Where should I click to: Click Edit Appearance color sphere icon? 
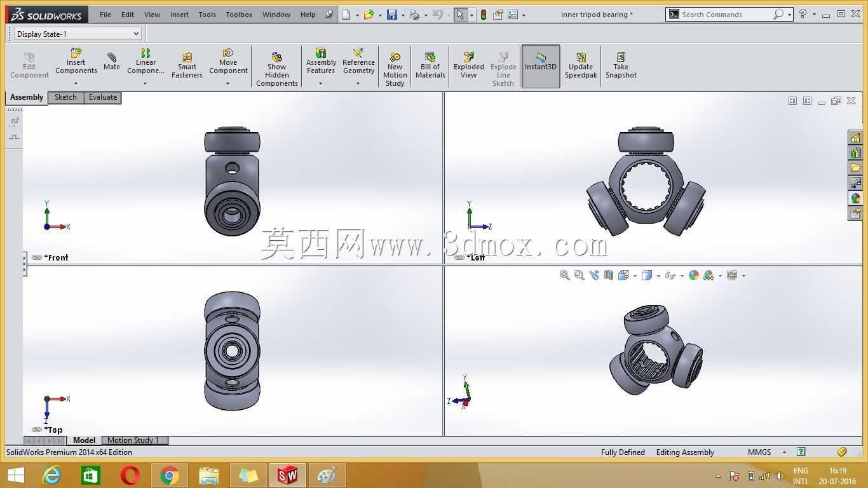pyautogui.click(x=693, y=275)
